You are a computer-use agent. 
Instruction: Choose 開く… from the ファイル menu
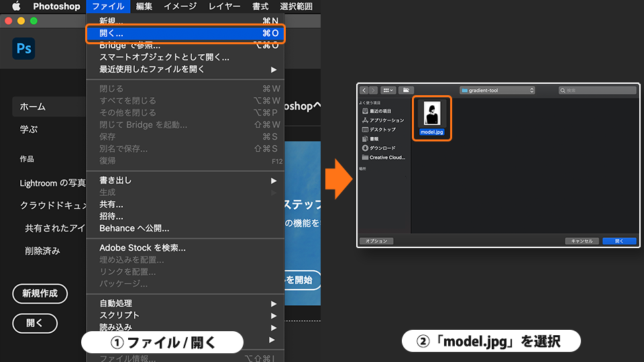click(185, 34)
